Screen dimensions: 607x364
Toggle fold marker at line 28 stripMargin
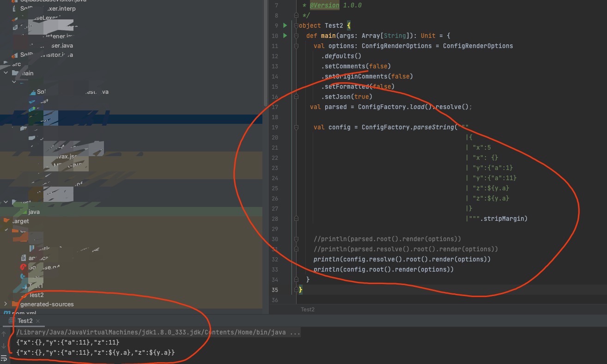296,218
